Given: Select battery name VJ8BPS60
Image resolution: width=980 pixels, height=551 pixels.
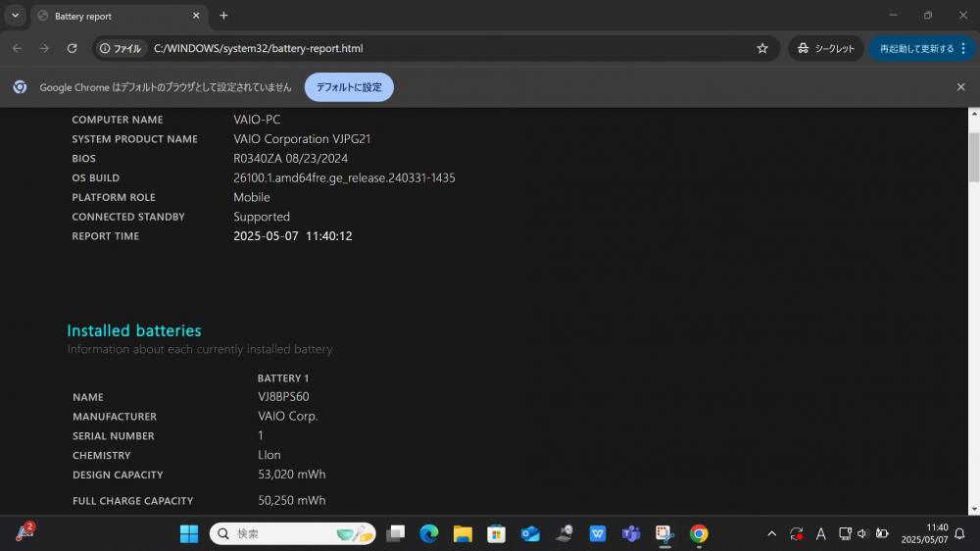Looking at the screenshot, I should tap(284, 396).
